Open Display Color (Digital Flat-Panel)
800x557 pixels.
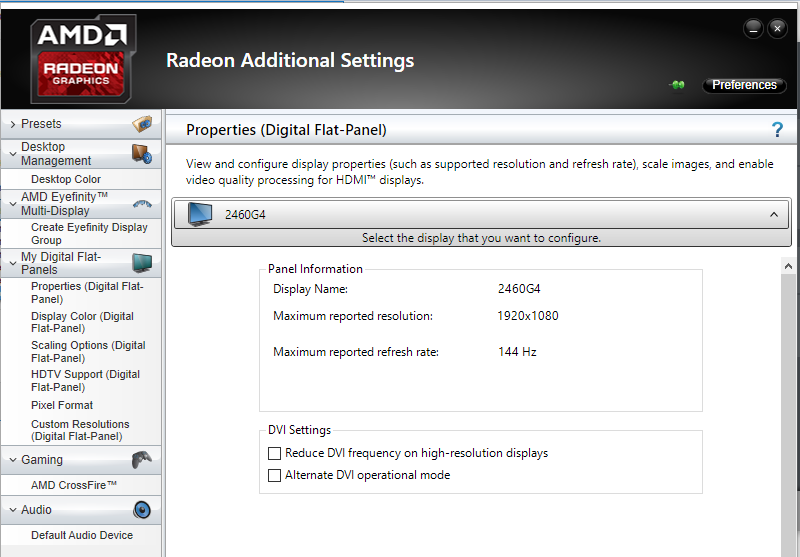point(82,322)
